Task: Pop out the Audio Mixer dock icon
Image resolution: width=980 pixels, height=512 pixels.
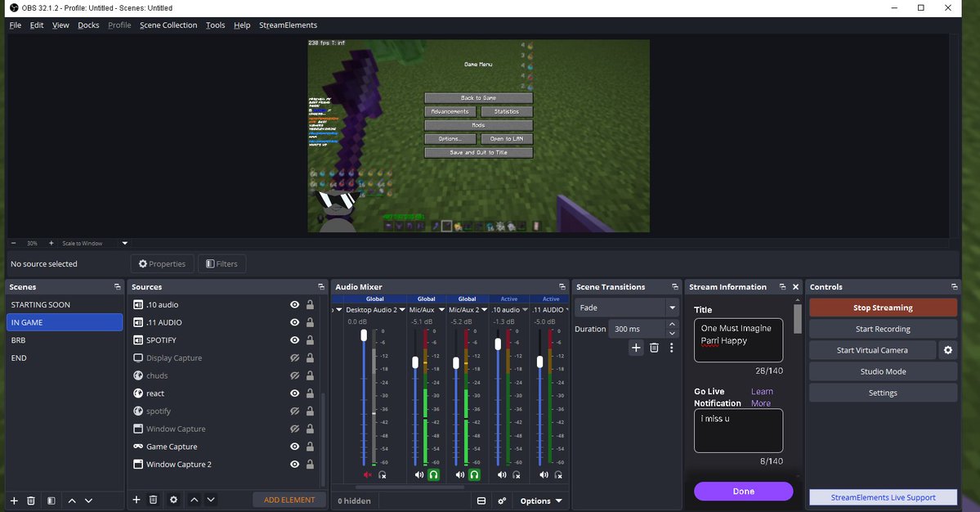Action: pyautogui.click(x=562, y=287)
